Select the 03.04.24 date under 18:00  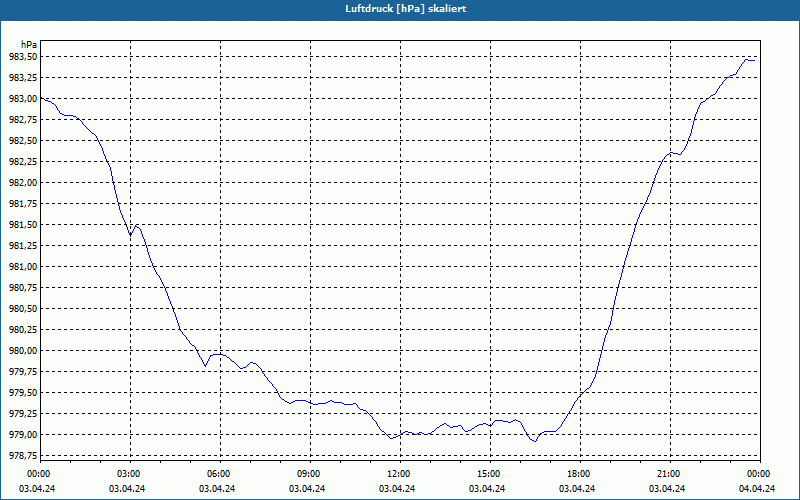click(x=577, y=488)
